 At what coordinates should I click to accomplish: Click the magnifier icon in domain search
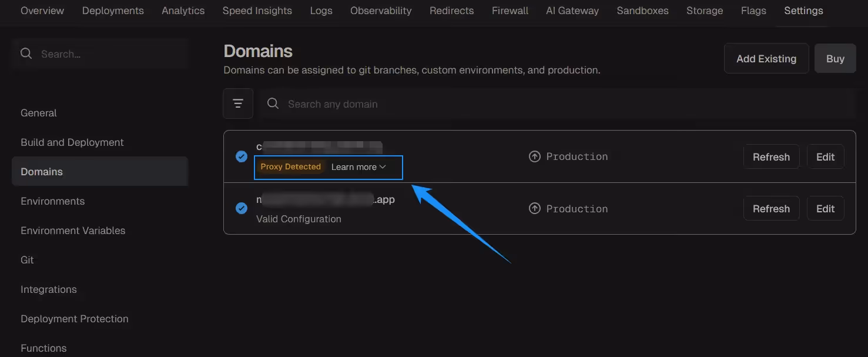(273, 104)
